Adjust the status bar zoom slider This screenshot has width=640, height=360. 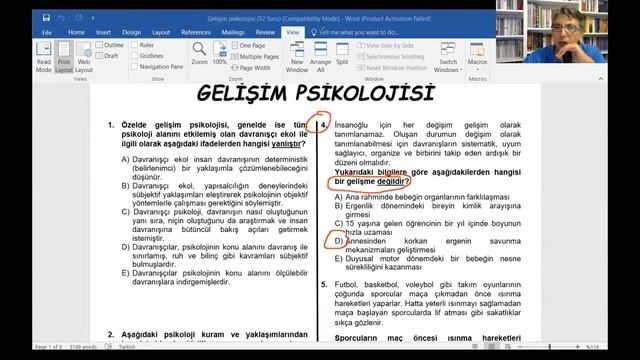coord(549,347)
